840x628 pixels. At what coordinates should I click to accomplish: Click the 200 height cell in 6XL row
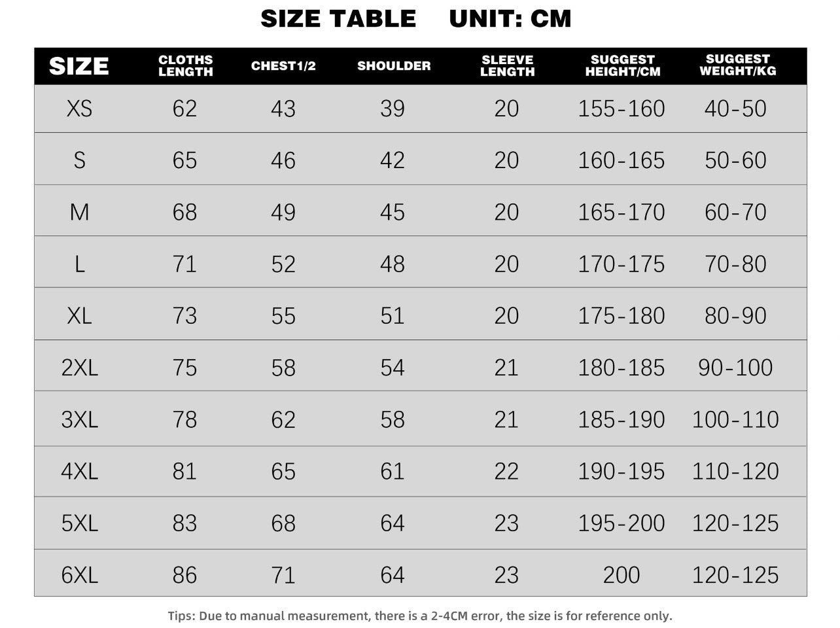pyautogui.click(x=621, y=575)
